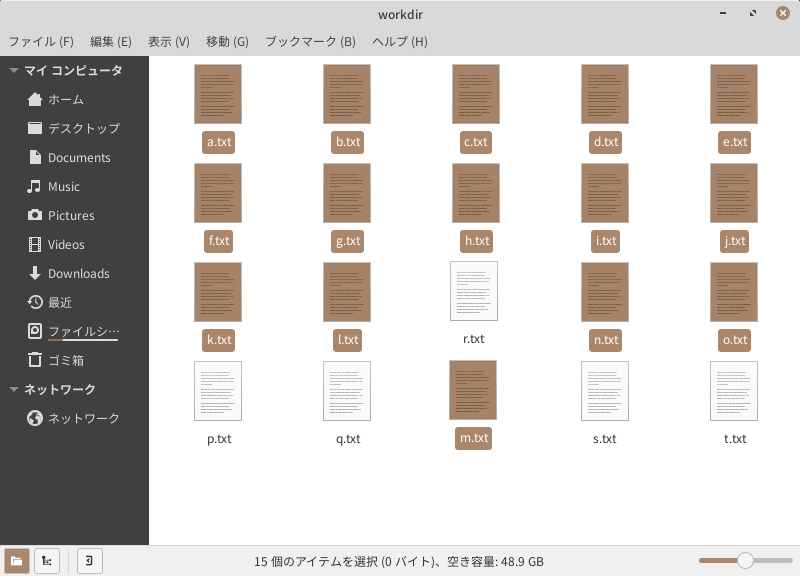The height and width of the screenshot is (576, 800).
Task: Open the ブックマーク (B) menu
Action: pos(310,41)
